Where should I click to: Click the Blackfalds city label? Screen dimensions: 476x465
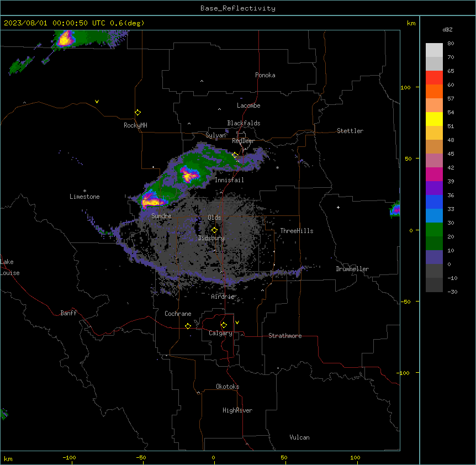pos(244,123)
